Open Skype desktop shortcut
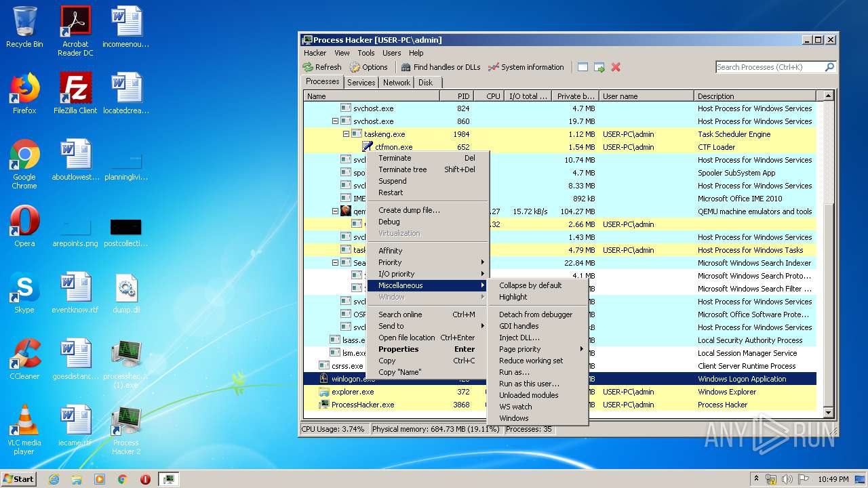This screenshot has height=488, width=868. point(24,293)
